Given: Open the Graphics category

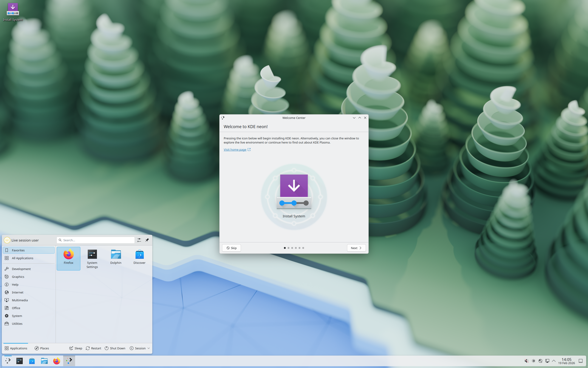Looking at the screenshot, I should pyautogui.click(x=29, y=276).
